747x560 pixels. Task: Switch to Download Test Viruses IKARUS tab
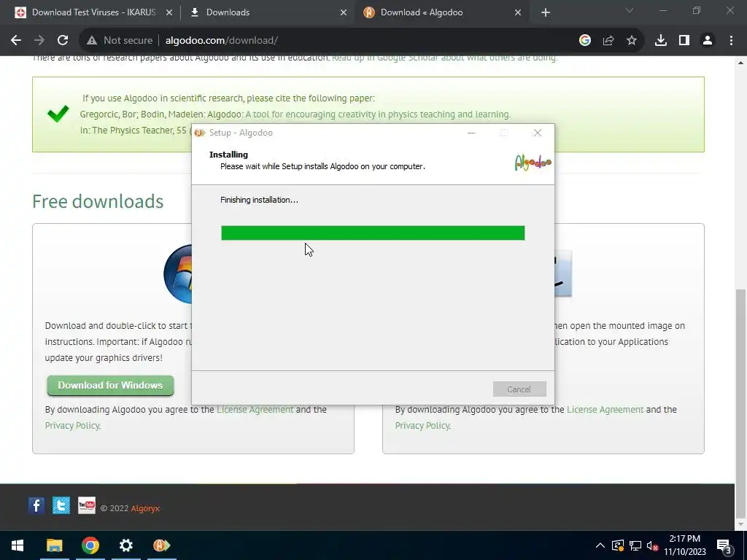93,12
